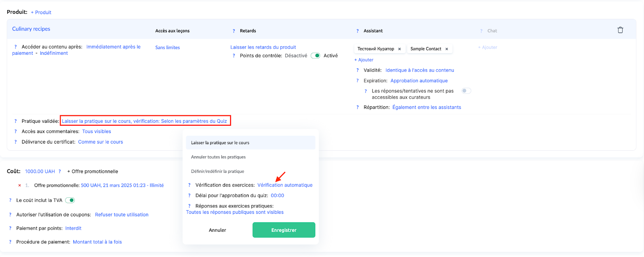This screenshot has height=257, width=644.
Task: Toggle the Points de contrôle switch
Action: click(316, 56)
